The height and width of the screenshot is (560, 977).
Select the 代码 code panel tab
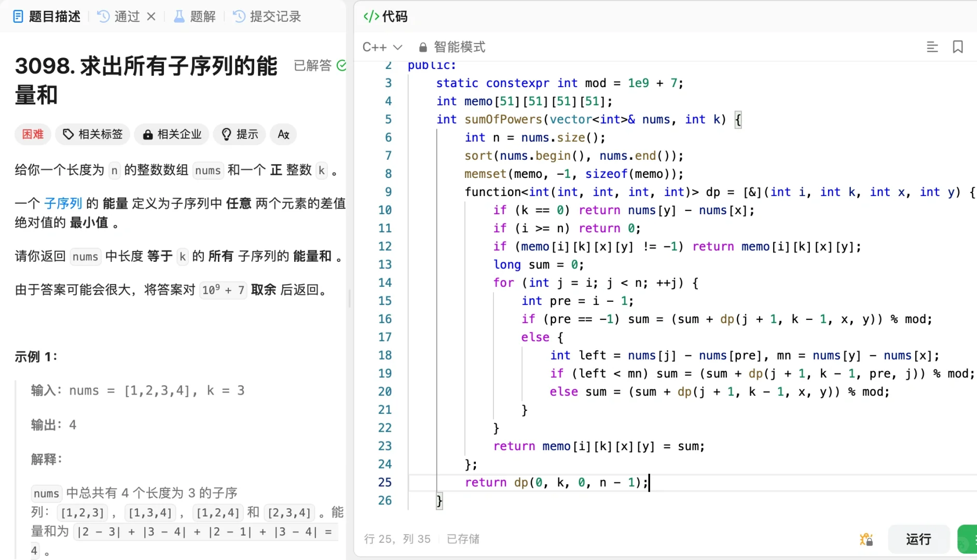tap(386, 17)
